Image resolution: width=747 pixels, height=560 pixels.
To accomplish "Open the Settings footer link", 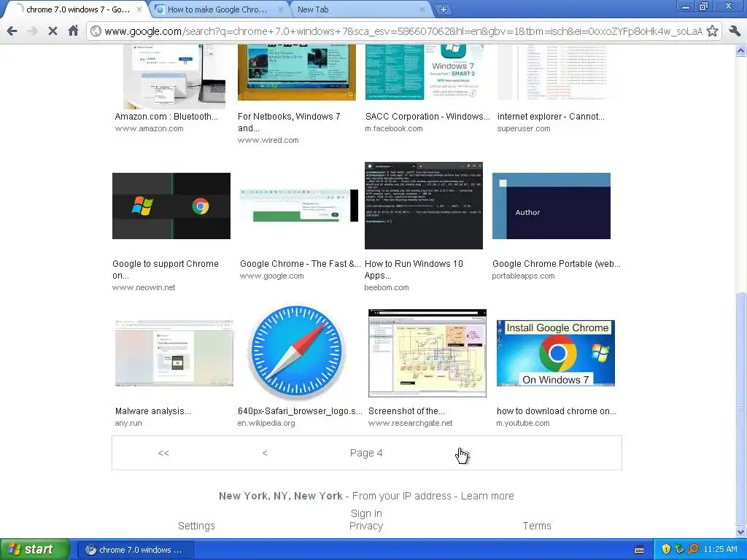I will point(196,526).
